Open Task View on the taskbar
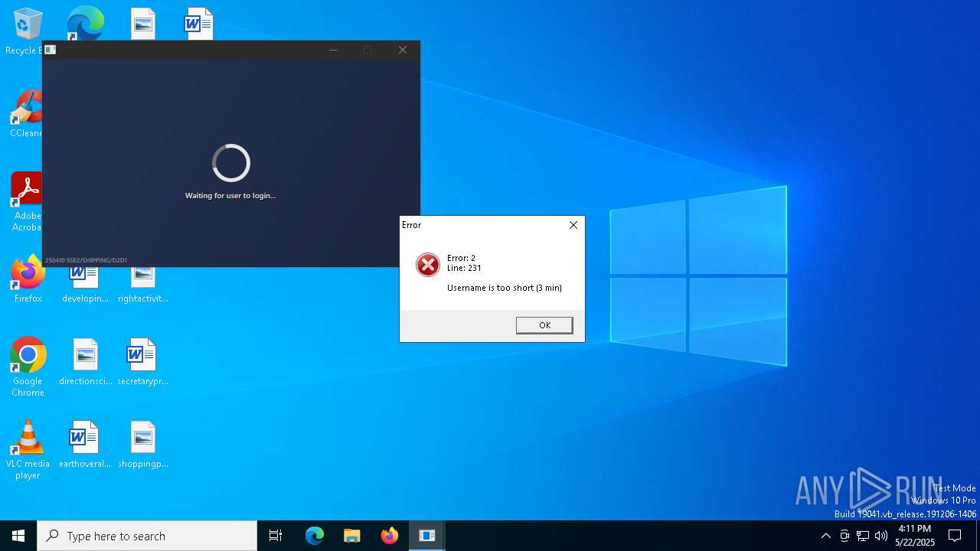Viewport: 980px width, 551px height. (276, 536)
